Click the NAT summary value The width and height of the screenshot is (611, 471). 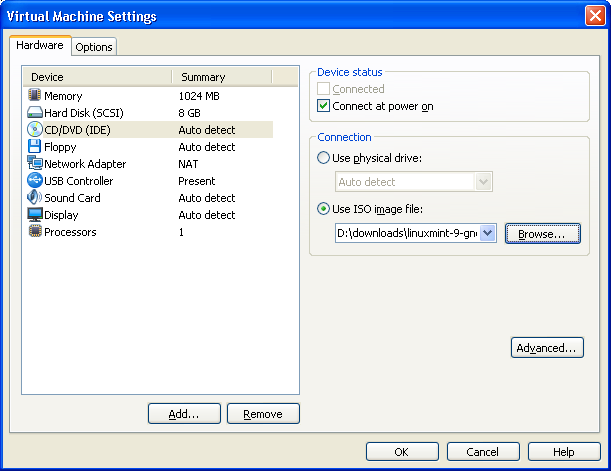188,164
